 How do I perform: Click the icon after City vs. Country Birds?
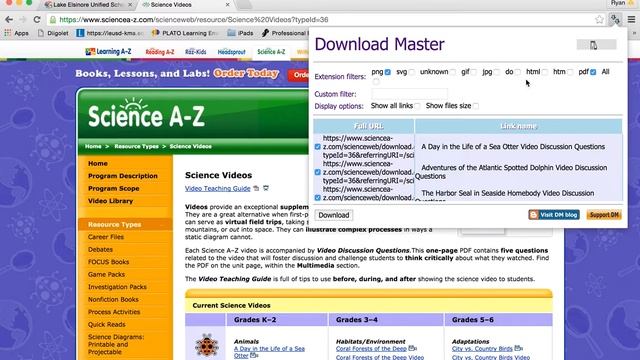pyautogui.click(x=518, y=348)
